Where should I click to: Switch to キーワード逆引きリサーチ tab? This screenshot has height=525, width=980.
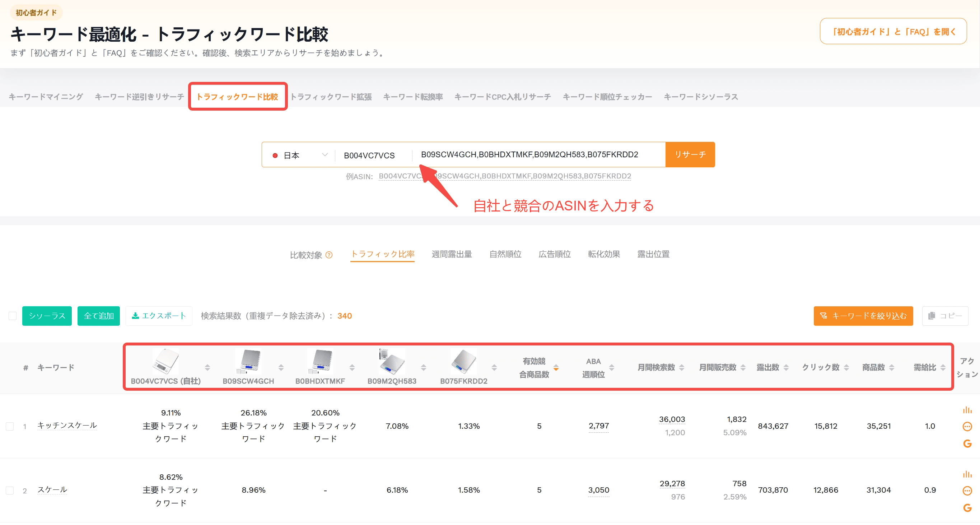point(139,97)
